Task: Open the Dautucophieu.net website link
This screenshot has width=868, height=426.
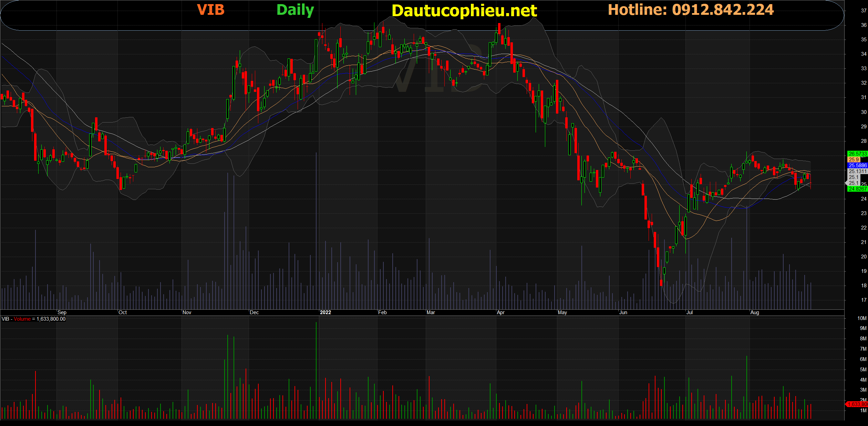Action: 464,11
